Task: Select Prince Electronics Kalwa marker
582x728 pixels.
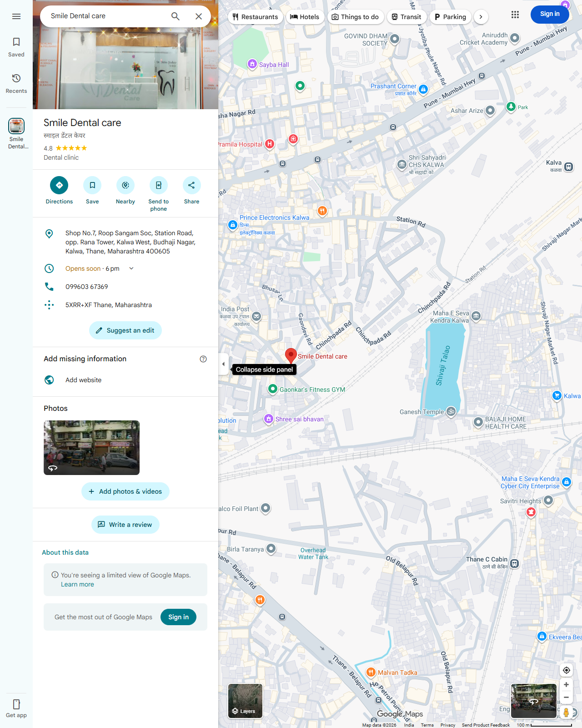Action: pyautogui.click(x=233, y=225)
